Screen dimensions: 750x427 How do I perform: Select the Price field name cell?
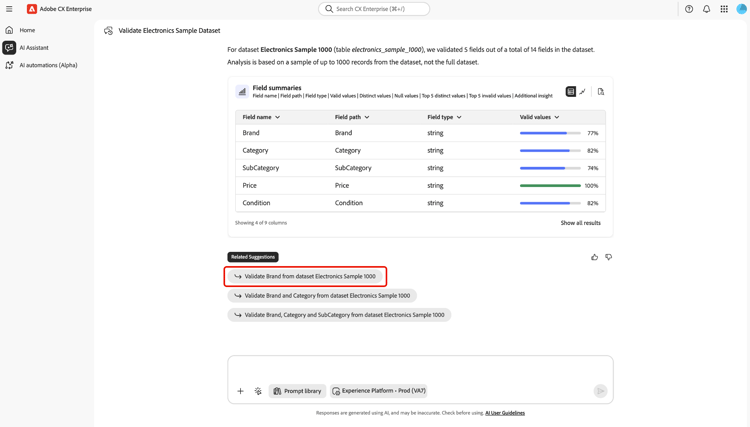(x=249, y=186)
